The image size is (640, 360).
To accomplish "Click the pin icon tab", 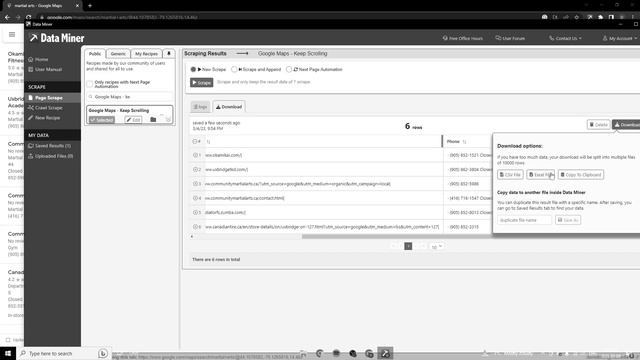I will (x=169, y=54).
